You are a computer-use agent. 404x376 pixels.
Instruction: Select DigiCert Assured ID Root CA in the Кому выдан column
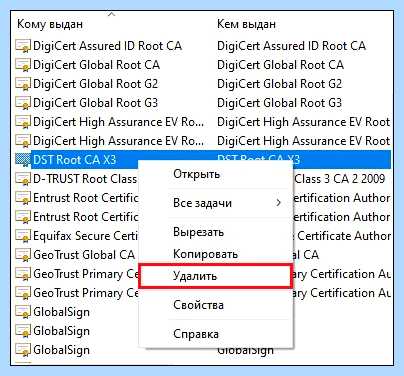pyautogui.click(x=107, y=46)
